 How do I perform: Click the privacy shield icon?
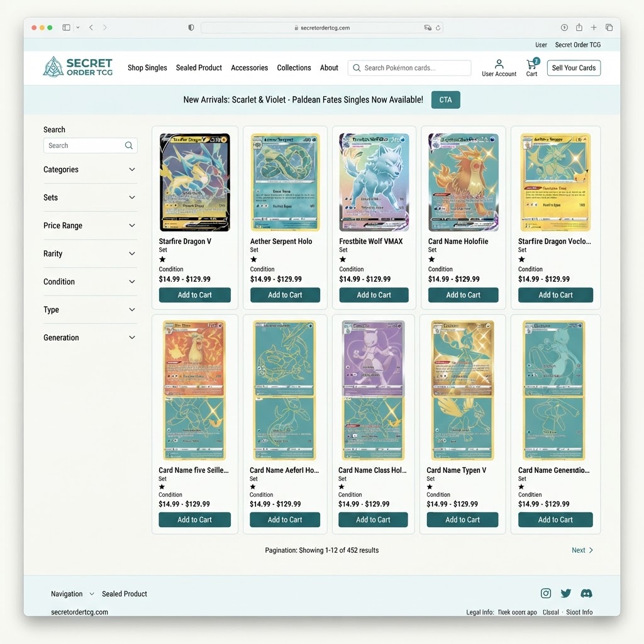[x=191, y=28]
